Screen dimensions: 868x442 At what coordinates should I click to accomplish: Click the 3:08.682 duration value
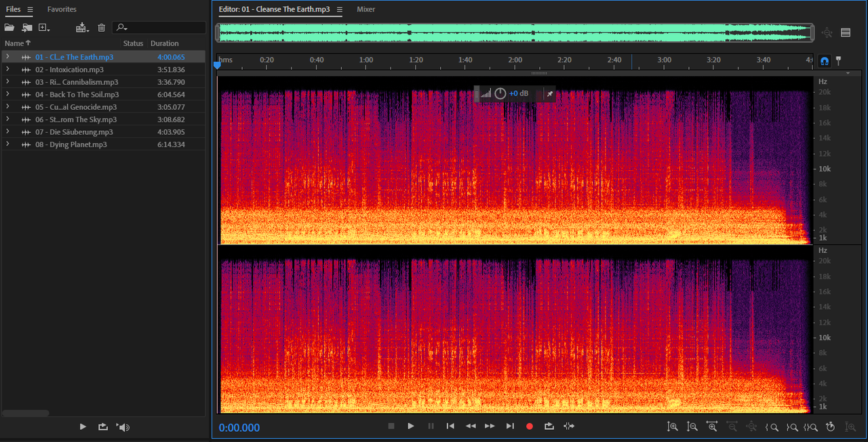[x=171, y=119]
